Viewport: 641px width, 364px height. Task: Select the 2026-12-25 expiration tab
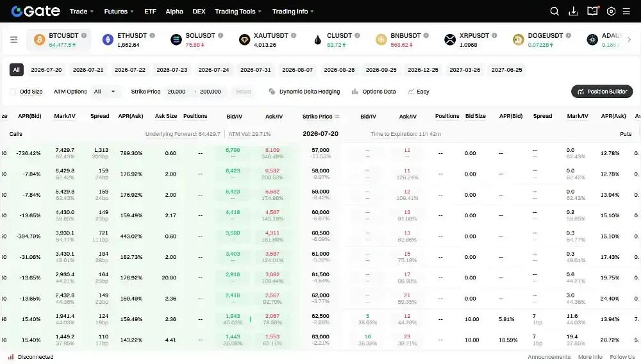422,70
